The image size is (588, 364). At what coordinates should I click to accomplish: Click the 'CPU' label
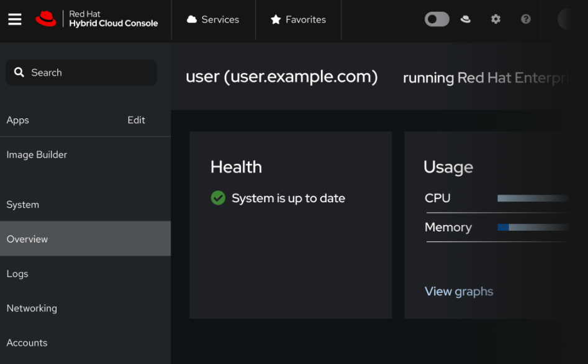pyautogui.click(x=437, y=198)
